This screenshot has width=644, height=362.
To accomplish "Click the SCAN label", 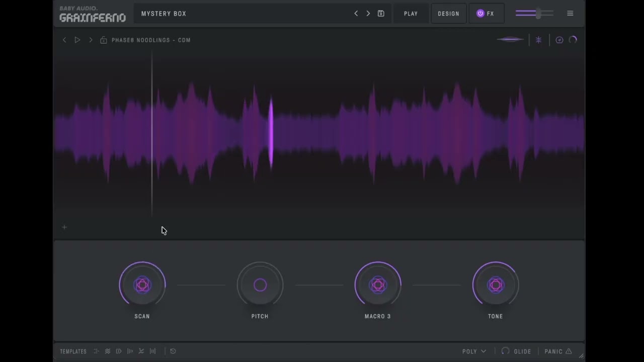I will coord(142,316).
